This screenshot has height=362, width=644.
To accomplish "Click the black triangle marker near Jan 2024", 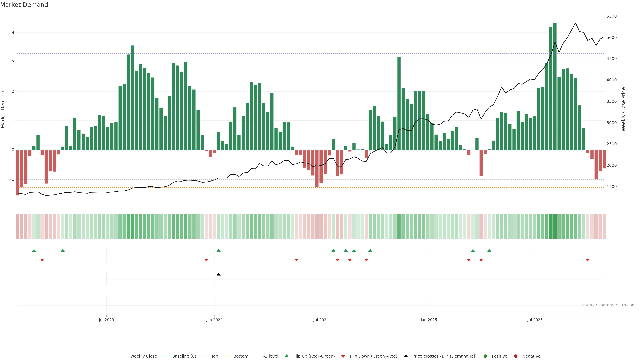I will [219, 274].
